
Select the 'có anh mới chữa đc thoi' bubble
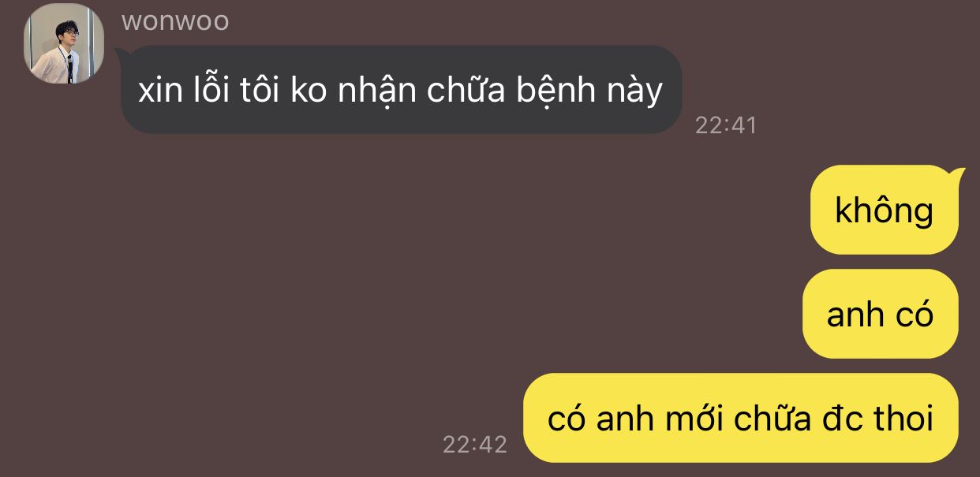click(741, 418)
